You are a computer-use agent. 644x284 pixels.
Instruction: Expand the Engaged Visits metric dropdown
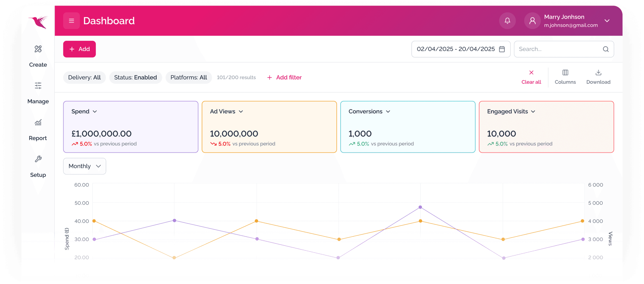tap(533, 111)
